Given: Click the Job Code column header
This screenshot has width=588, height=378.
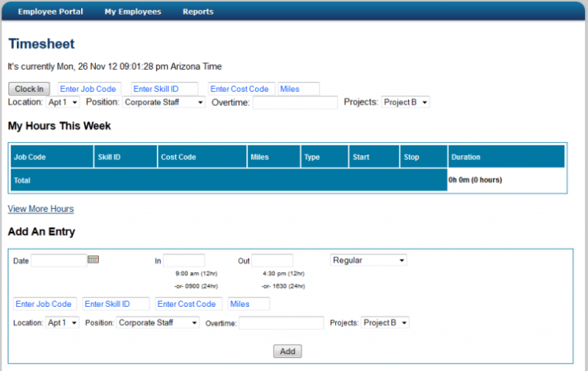Looking at the screenshot, I should [52, 157].
